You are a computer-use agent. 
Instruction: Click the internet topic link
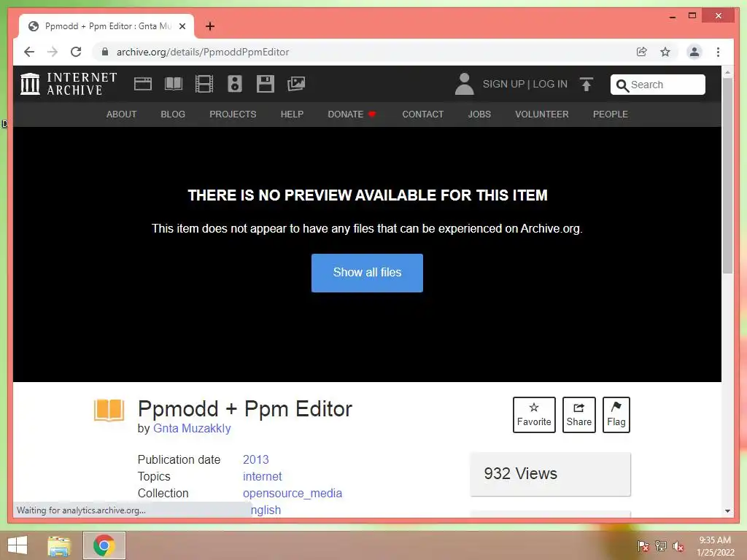(263, 476)
